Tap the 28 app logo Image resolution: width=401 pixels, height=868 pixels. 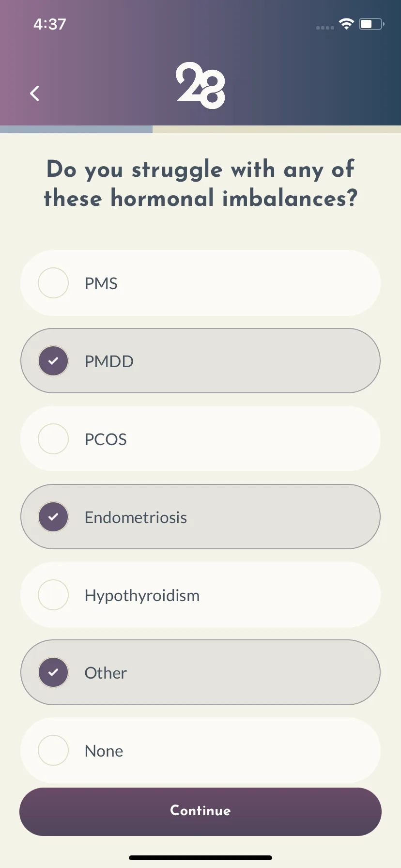tap(200, 85)
